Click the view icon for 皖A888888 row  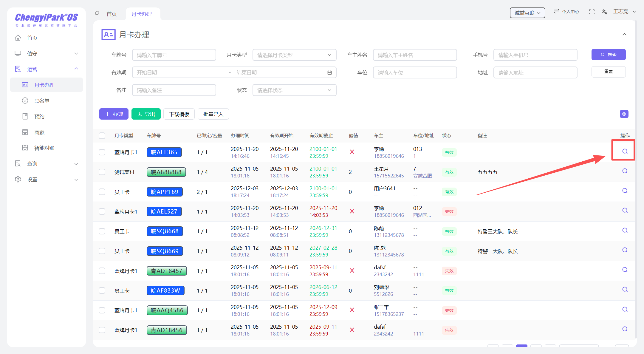tap(625, 171)
